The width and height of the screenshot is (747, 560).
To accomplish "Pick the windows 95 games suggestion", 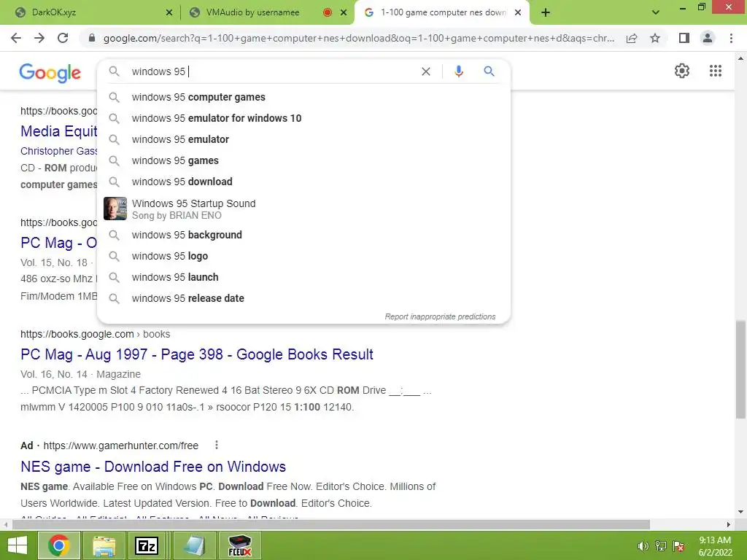I will coord(303,160).
